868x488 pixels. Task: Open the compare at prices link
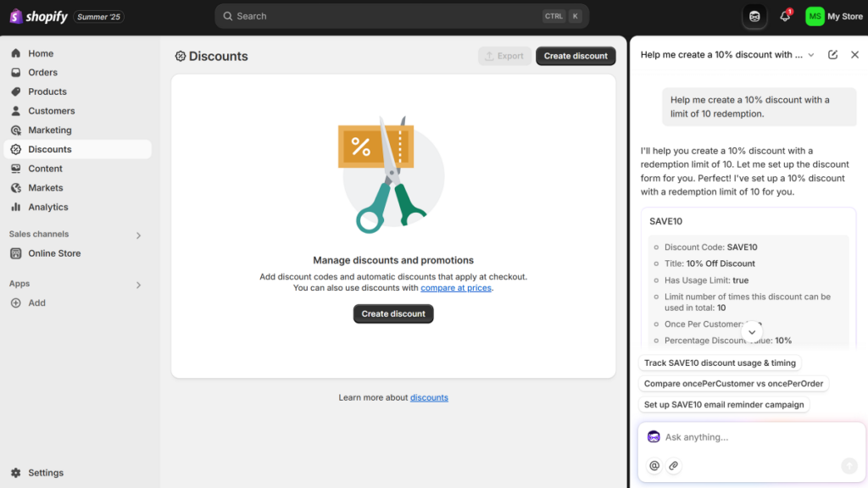(x=456, y=287)
